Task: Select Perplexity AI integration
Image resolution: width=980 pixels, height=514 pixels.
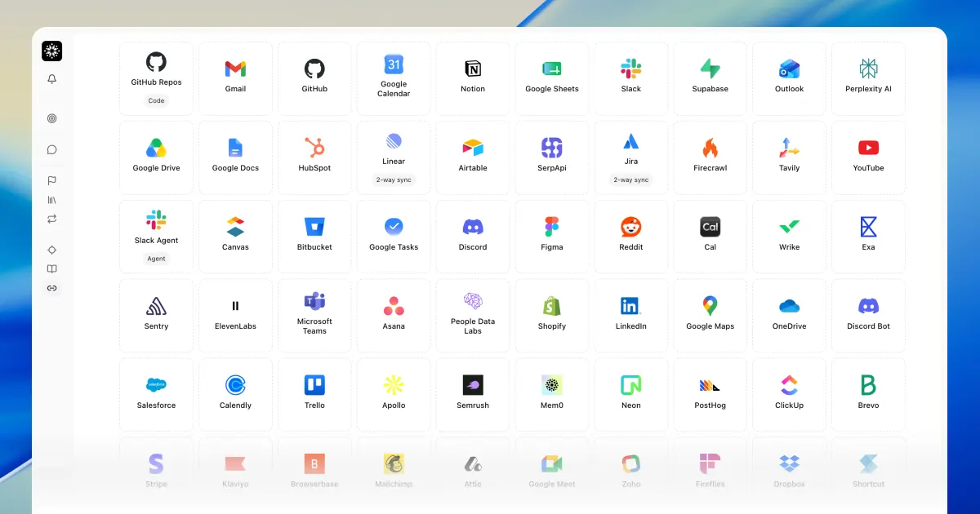Action: click(868, 78)
